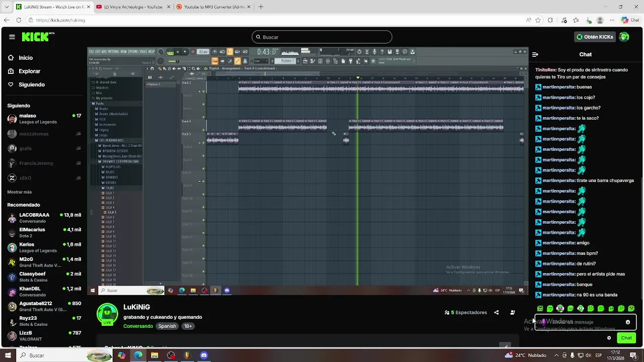
Task: Click the browser reload button
Action: tap(19, 20)
